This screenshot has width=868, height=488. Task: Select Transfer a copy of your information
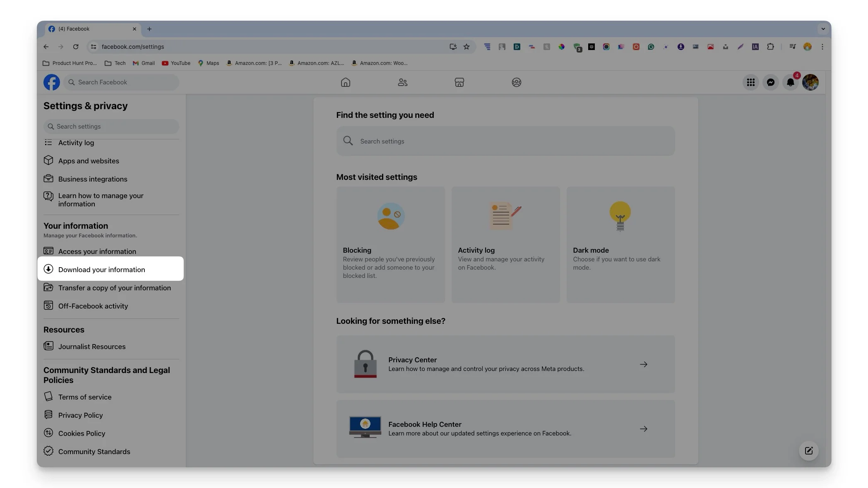tap(115, 287)
